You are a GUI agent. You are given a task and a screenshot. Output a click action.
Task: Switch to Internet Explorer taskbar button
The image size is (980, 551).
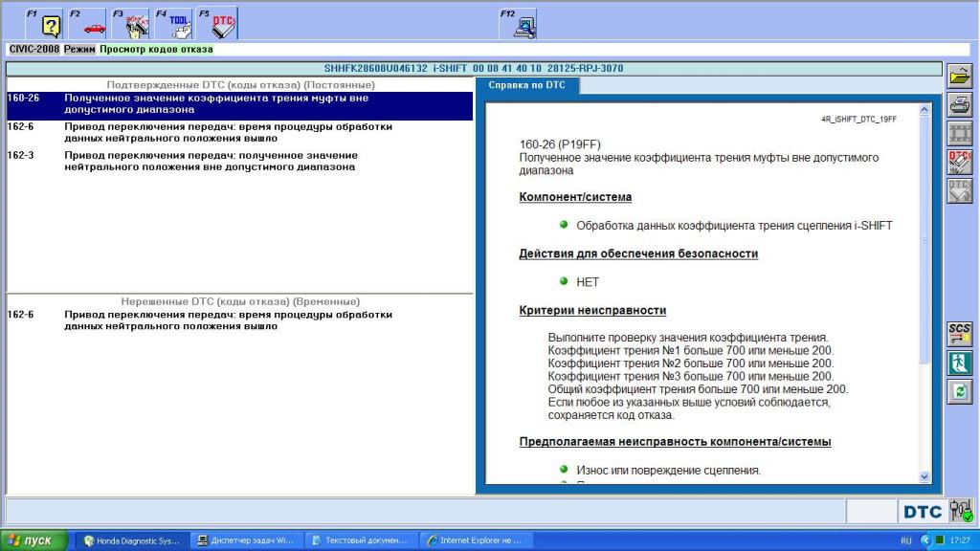(475, 540)
